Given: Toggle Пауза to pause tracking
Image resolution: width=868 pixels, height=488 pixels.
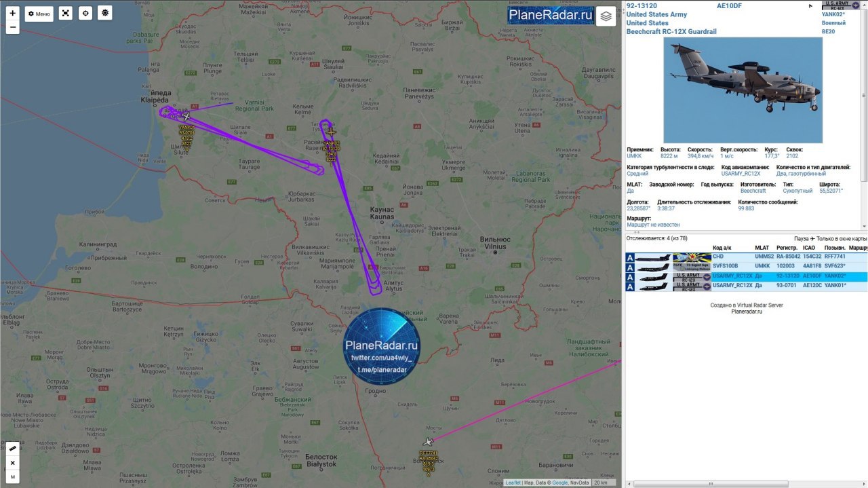Looking at the screenshot, I should point(805,239).
